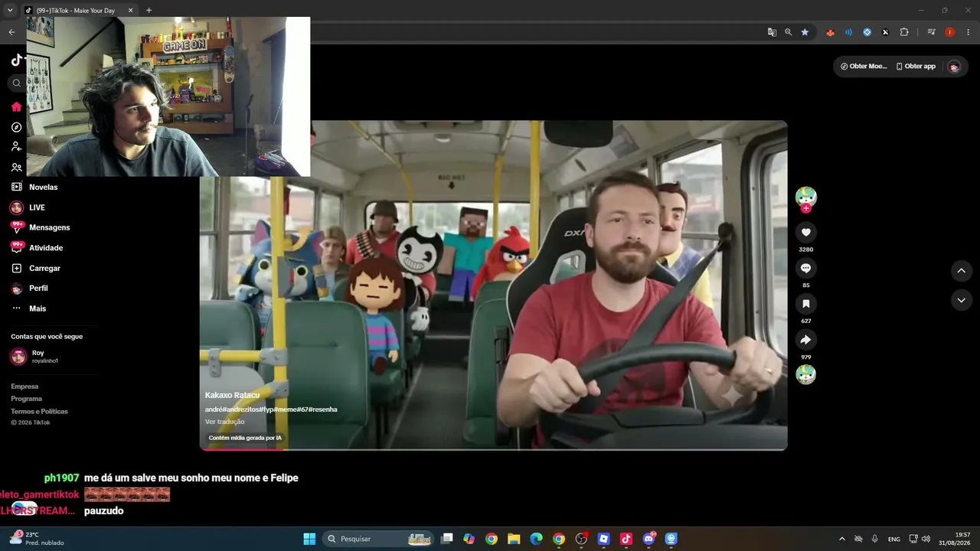The height and width of the screenshot is (551, 980).
Task: Select the TikTok - Make Your Day tab
Action: click(80, 11)
